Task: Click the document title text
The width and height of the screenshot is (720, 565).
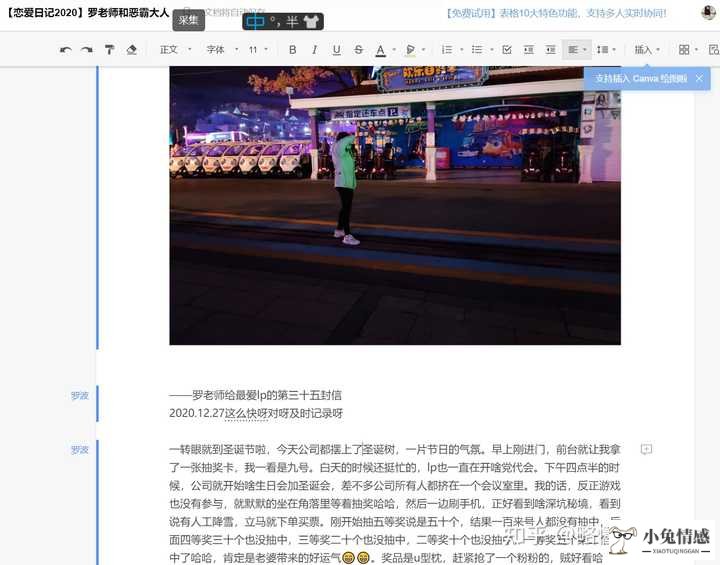Action: (87, 13)
